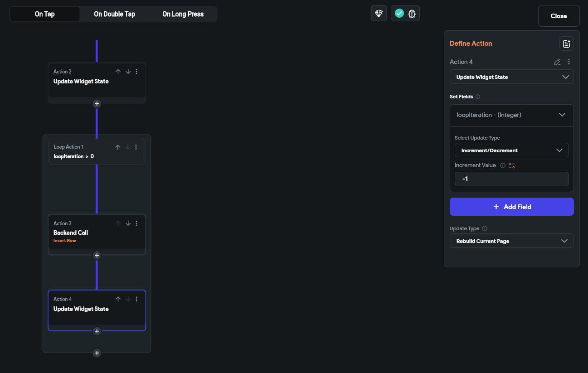Open the three-dot menu beside Action 4 title
The image size is (588, 373).
(x=569, y=62)
